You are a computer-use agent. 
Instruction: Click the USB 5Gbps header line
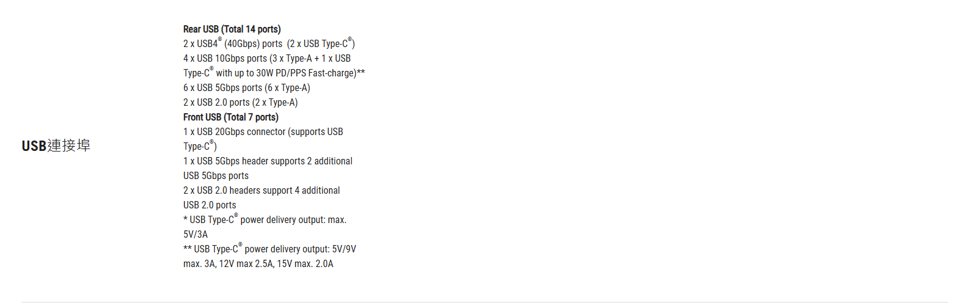tap(268, 161)
